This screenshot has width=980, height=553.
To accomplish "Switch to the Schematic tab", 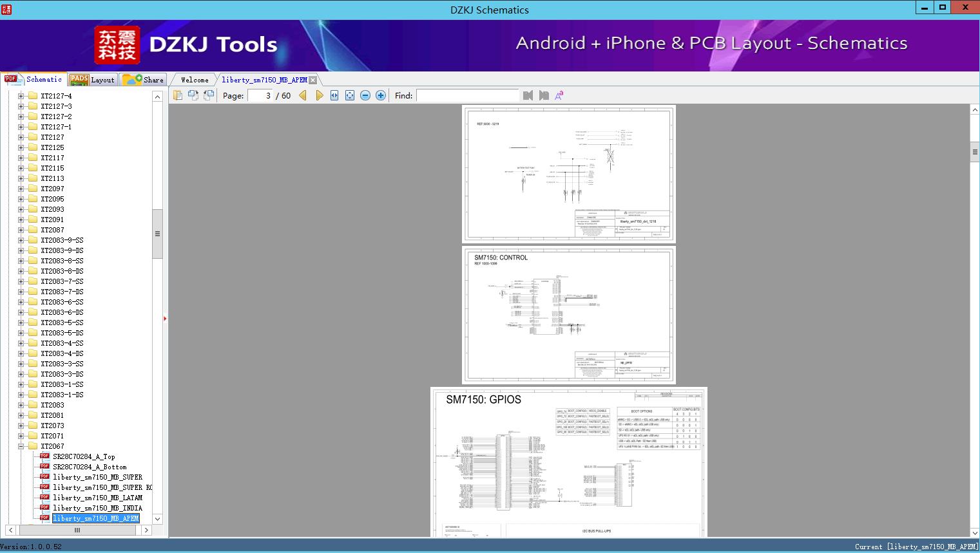I will [x=34, y=79].
